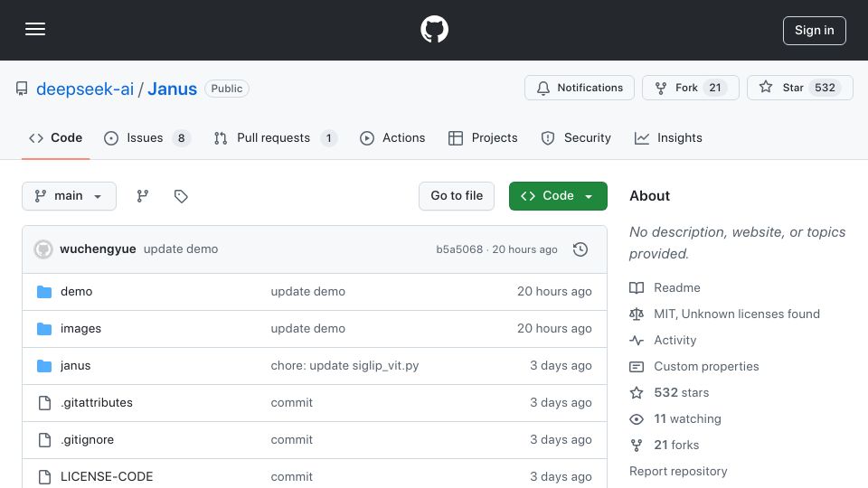This screenshot has width=868, height=488.
Task: View tags via the tag icon
Action: pyautogui.click(x=181, y=196)
